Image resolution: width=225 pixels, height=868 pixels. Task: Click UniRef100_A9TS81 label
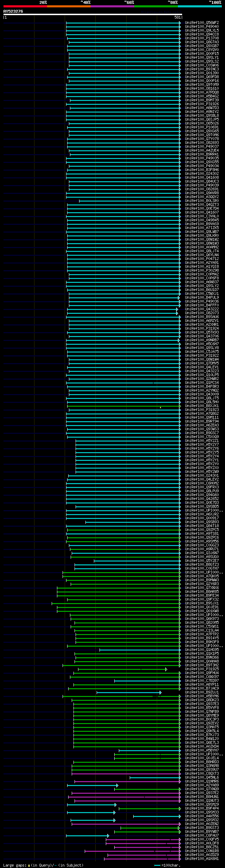202,533
